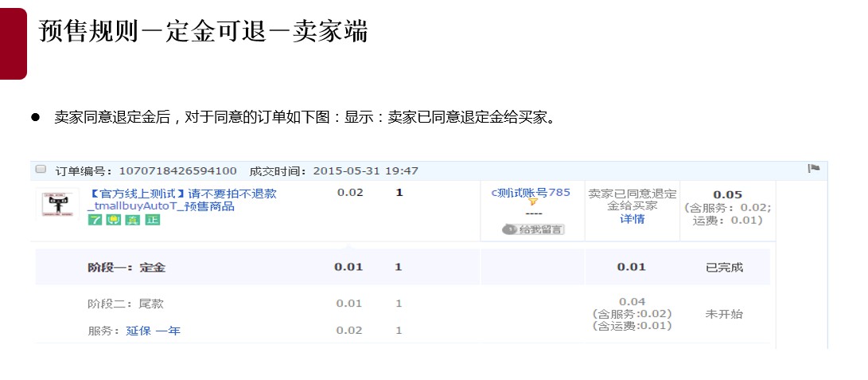This screenshot has height=380, width=868.
Task: Click the slide title 预售规则－定金可退－卖家端
Action: coord(203,30)
